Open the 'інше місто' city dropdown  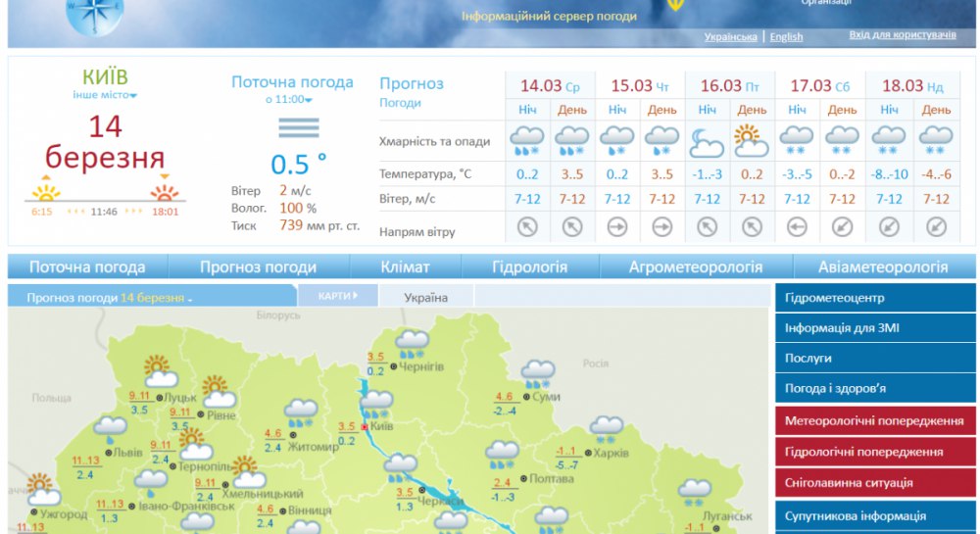(105, 95)
